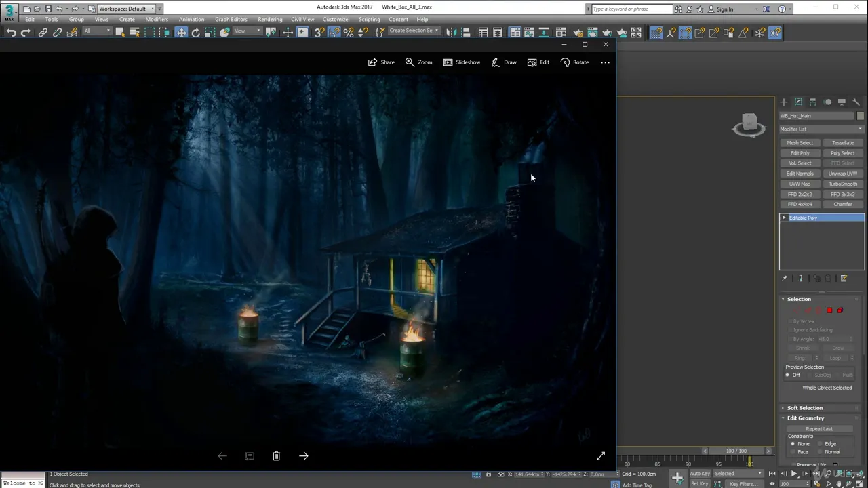This screenshot has height=488, width=868.
Task: Open the reference coordinate View dropdown
Action: pyautogui.click(x=247, y=31)
